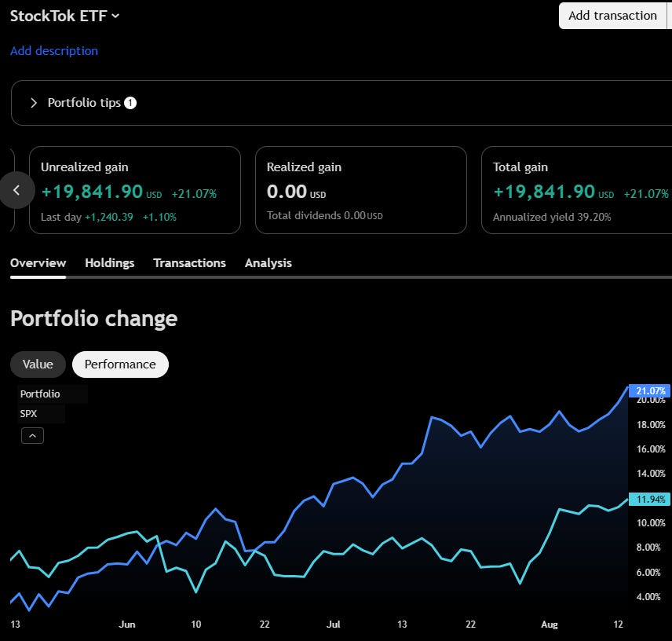Click the 21.07% portfolio price label
The width and height of the screenshot is (672, 641).
[649, 390]
